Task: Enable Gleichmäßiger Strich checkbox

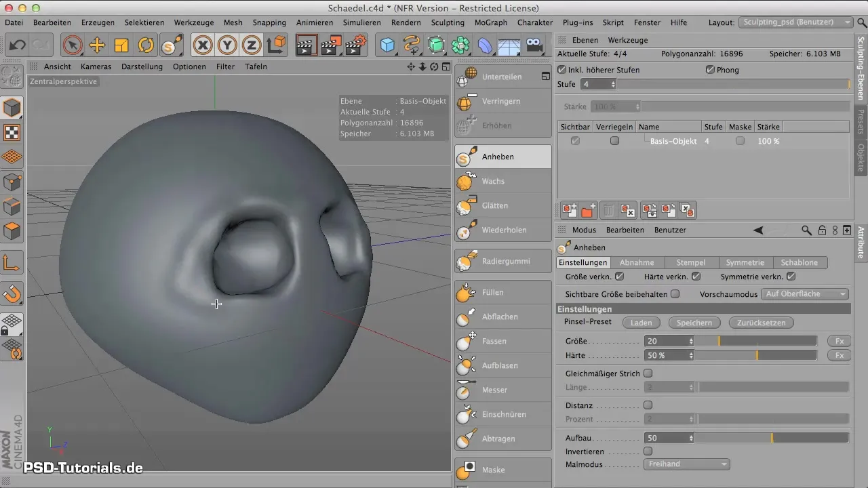Action: click(648, 373)
